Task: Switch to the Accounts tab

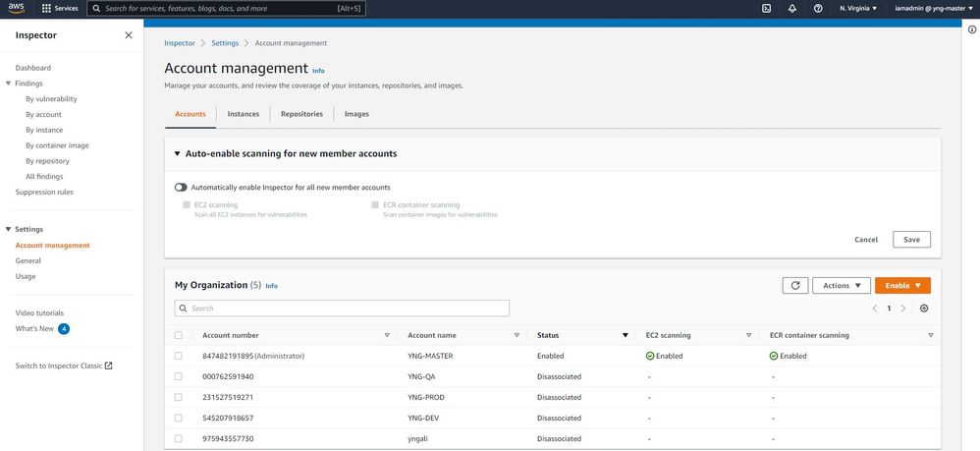Action: pos(190,114)
